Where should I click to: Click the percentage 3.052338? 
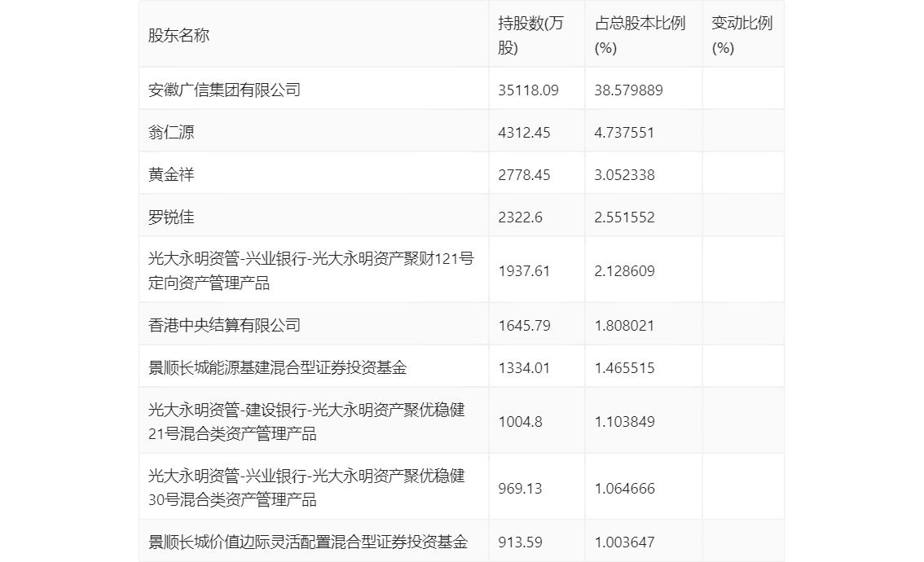click(x=624, y=175)
